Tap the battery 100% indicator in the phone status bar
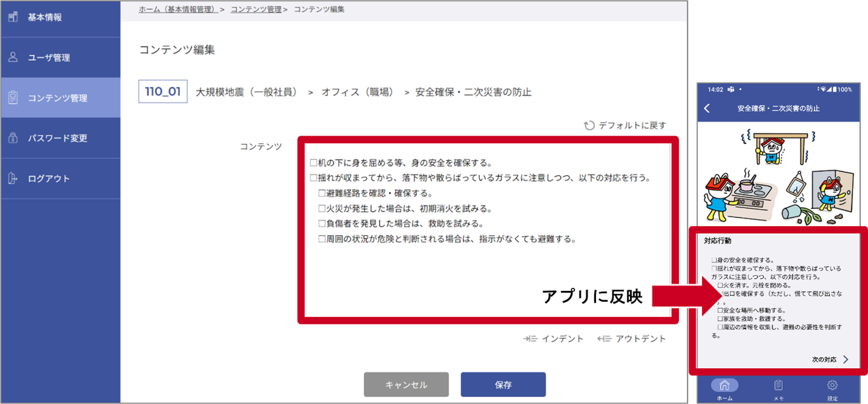Viewport: 868px width, 404px height. point(842,89)
